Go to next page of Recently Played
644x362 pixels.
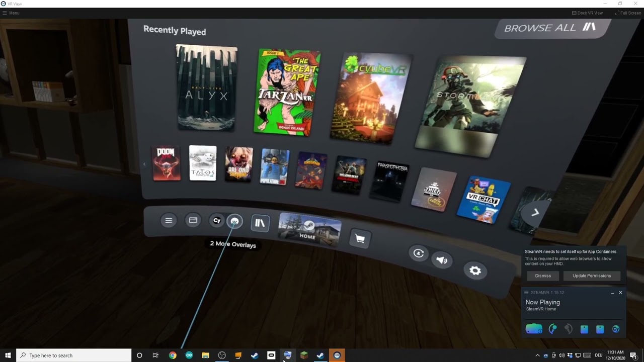point(535,213)
